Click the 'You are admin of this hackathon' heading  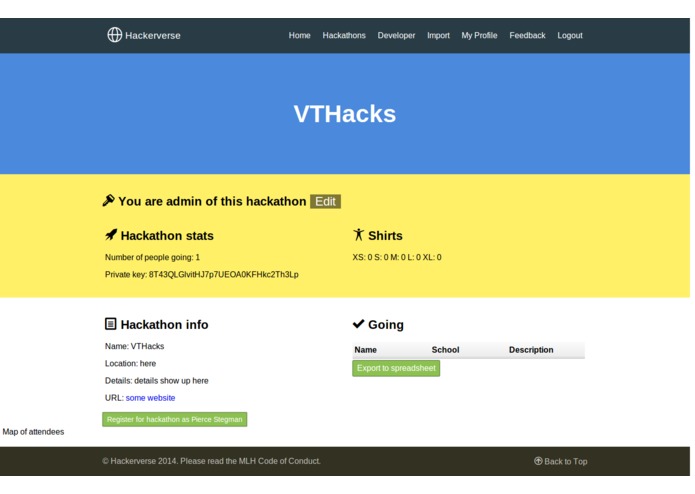tap(212, 201)
